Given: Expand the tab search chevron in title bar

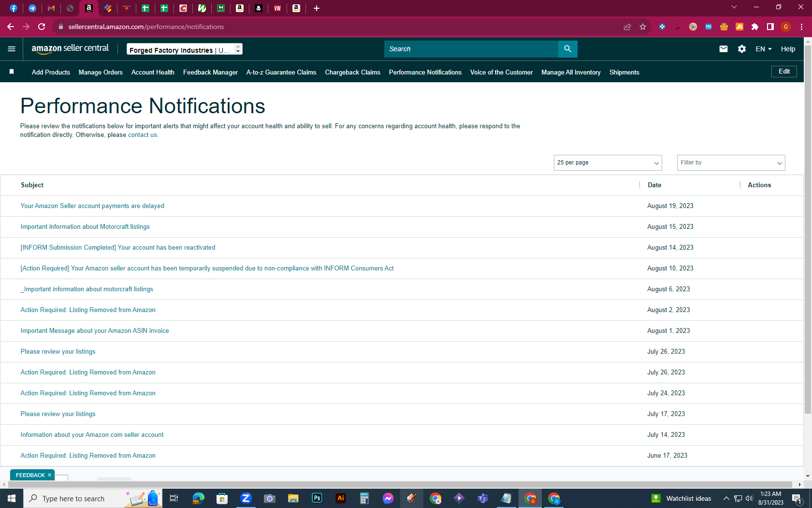Looking at the screenshot, I should tap(734, 7).
